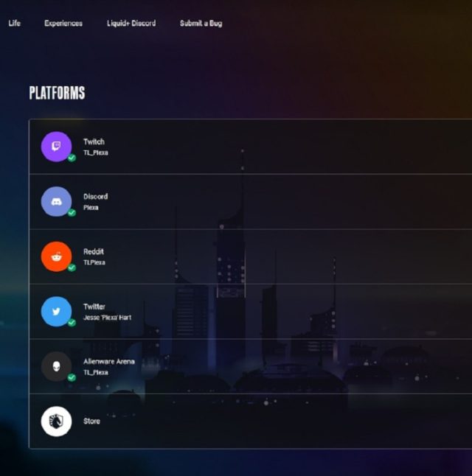Open the Submit a Bug link
472x476 pixels.
201,24
